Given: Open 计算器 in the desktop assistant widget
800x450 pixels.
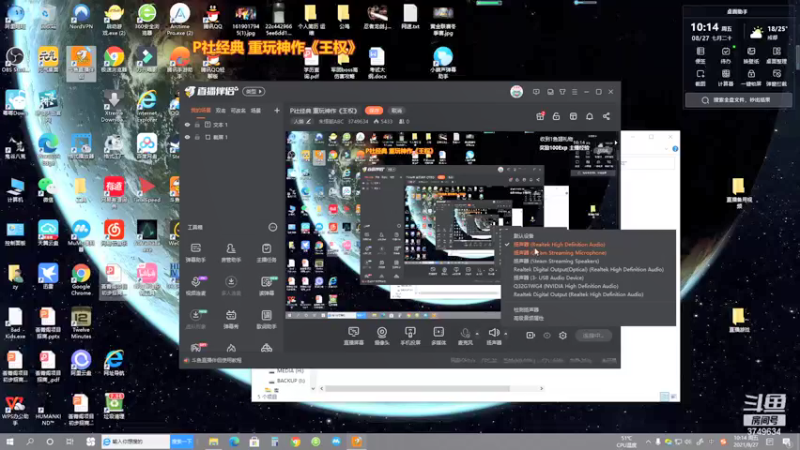Looking at the screenshot, I should [726, 77].
